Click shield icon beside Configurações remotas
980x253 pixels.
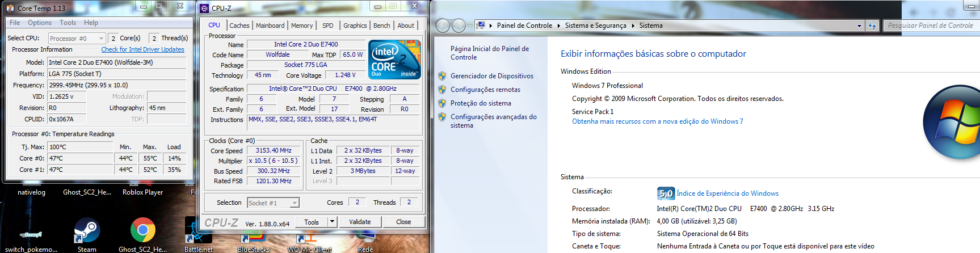coord(442,90)
